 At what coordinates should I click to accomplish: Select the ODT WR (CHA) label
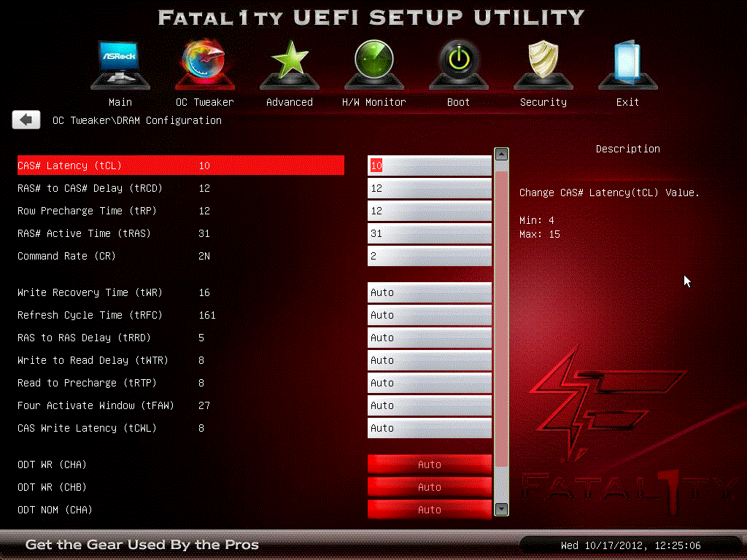52,464
